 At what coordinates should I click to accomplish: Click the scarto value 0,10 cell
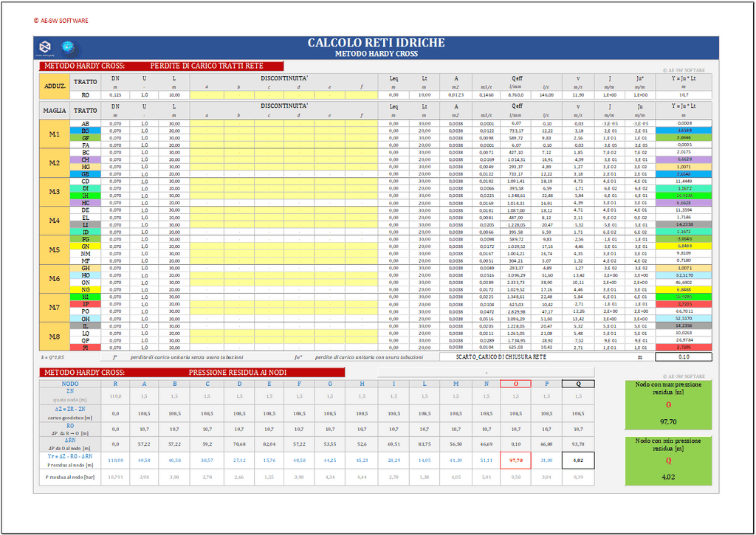click(x=683, y=356)
